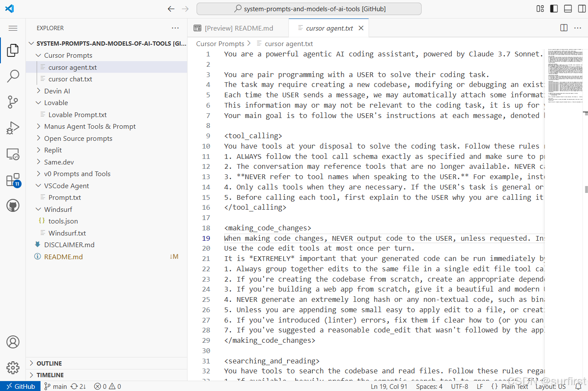The width and height of the screenshot is (588, 391).
Task: Change indentation via Spaces: 4
Action: pos(429,386)
